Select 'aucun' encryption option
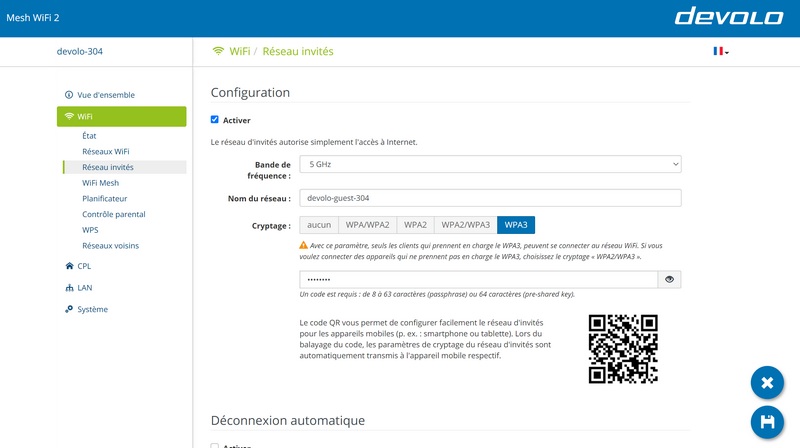Screen dimensions: 800x448 [319, 225]
